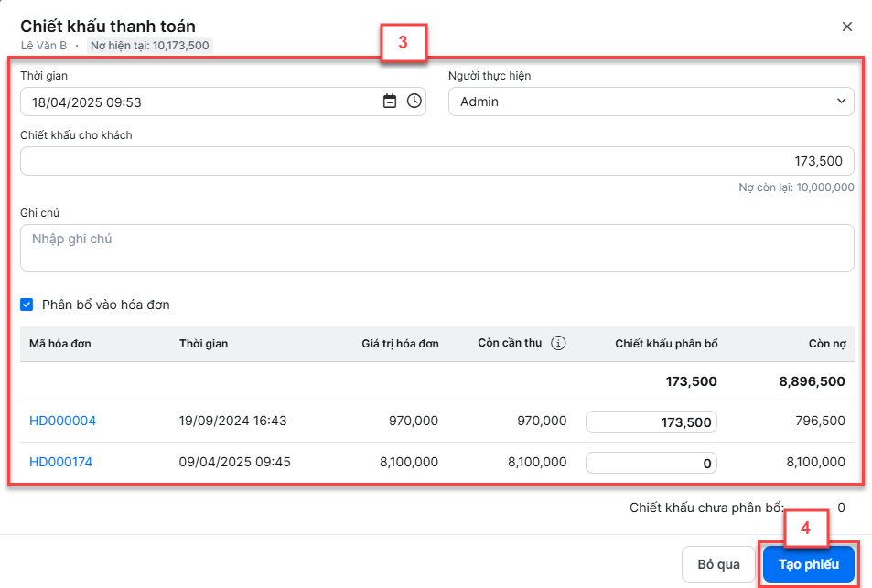The height and width of the screenshot is (588, 872).
Task: Click the info icon beside Còn cần thu
Action: (558, 343)
